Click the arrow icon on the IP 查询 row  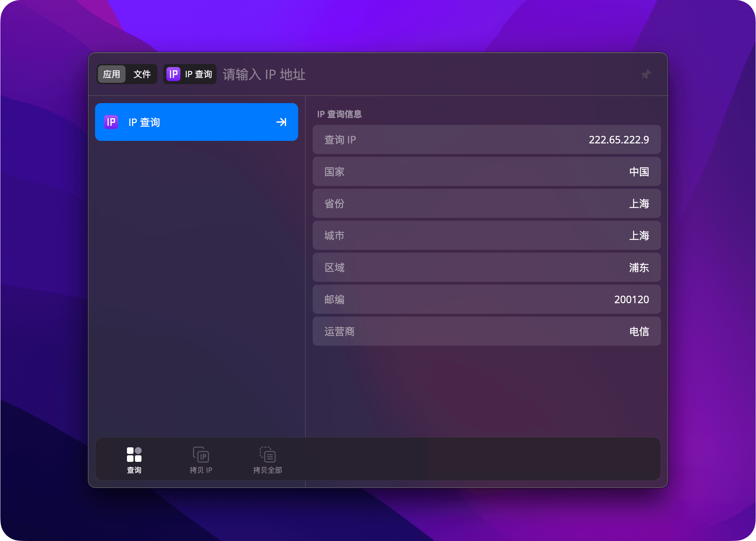[x=281, y=122]
